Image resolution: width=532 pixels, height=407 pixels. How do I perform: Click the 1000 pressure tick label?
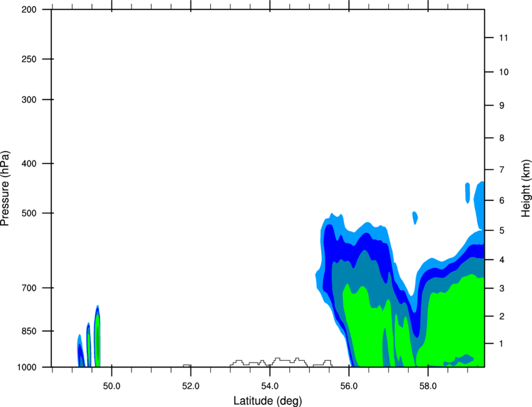tap(26, 368)
